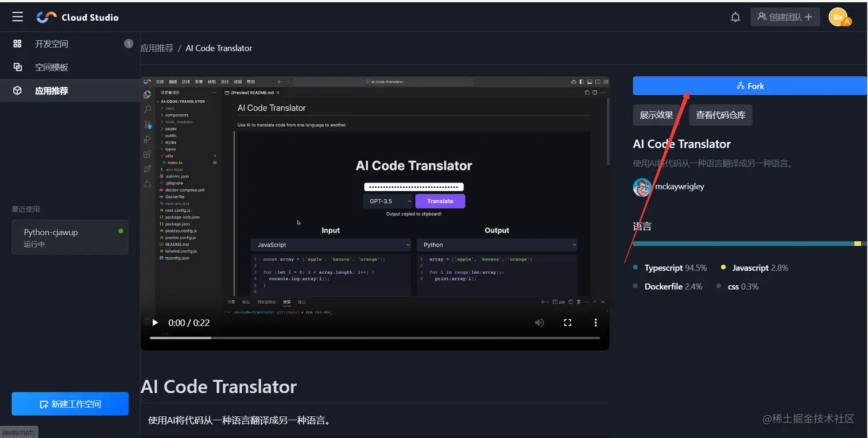
Task: Click the video time 0:00 / 0:22
Action: point(189,323)
